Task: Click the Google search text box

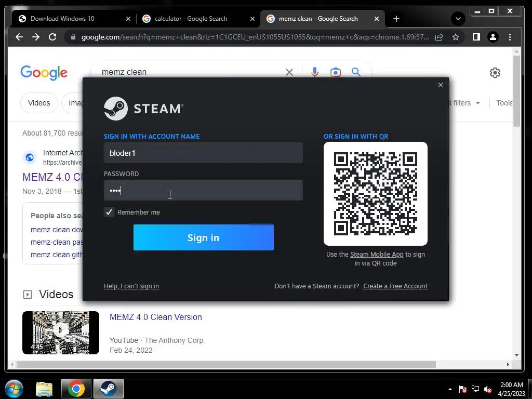Action: [190, 72]
